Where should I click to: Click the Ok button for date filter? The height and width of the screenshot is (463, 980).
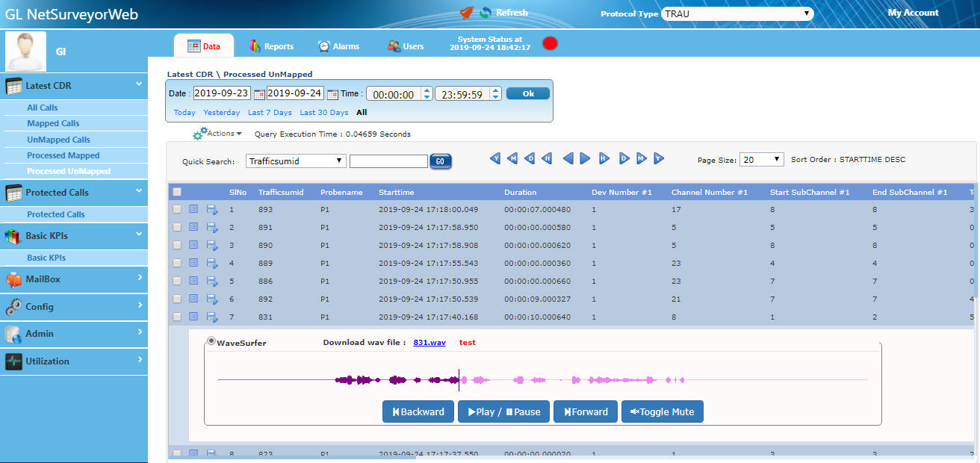click(x=528, y=94)
